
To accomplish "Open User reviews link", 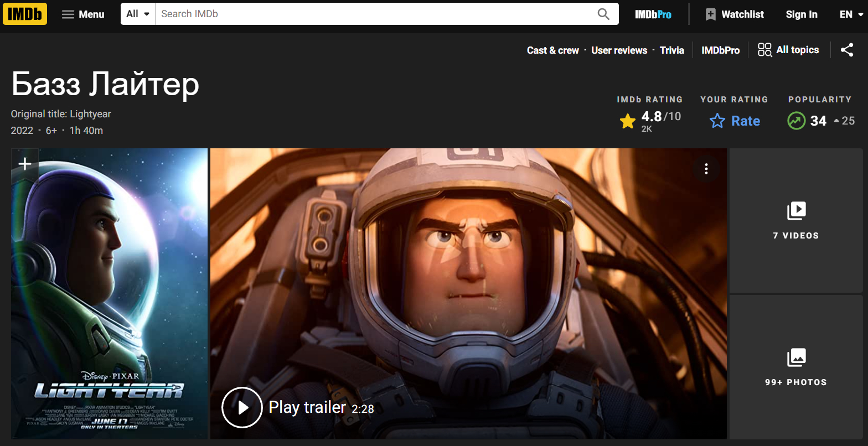I will click(x=619, y=50).
